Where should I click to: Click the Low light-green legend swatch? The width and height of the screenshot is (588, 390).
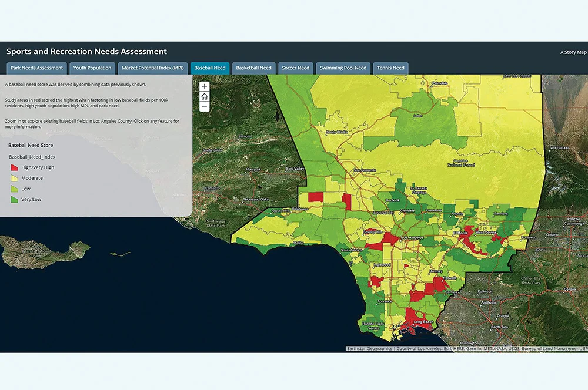click(x=14, y=189)
